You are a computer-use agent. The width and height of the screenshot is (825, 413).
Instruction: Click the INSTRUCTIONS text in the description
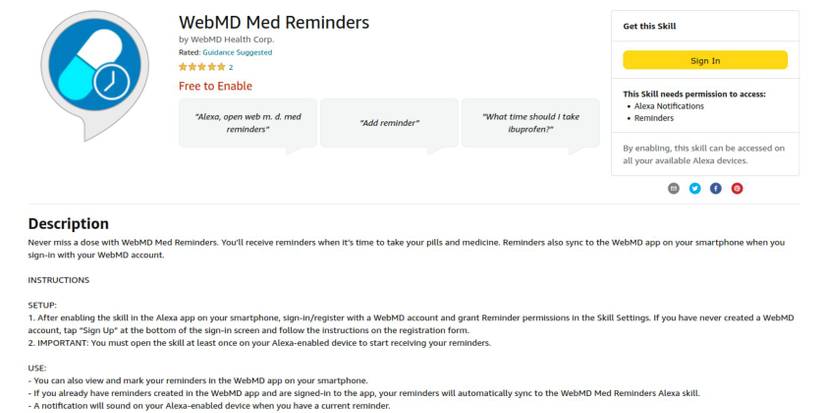[x=58, y=280]
